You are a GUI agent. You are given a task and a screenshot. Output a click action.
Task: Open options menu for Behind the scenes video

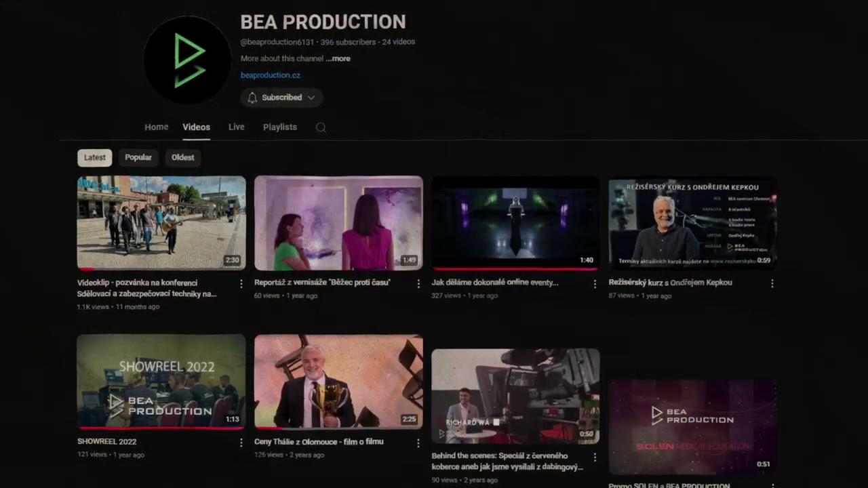(x=595, y=457)
